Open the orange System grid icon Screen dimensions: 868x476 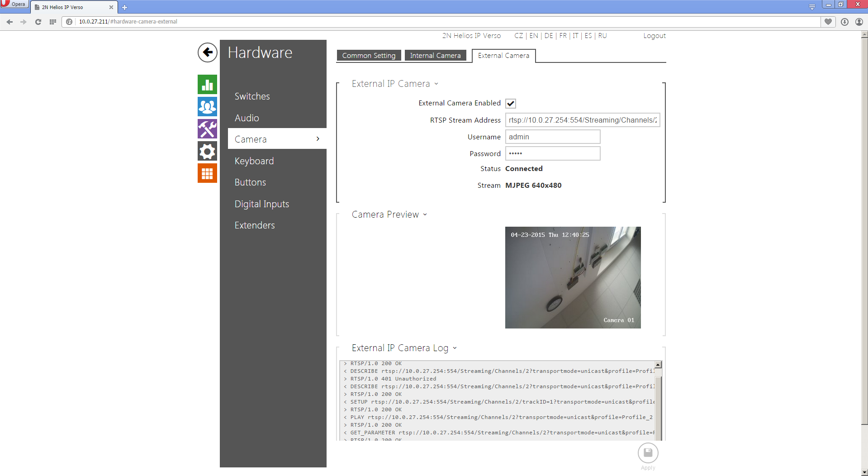click(x=207, y=173)
